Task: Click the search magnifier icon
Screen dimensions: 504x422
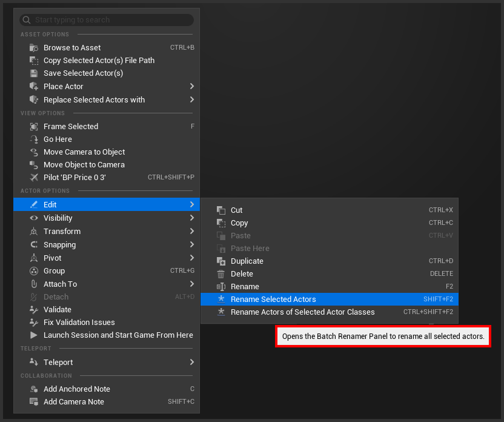Action: pyautogui.click(x=27, y=20)
